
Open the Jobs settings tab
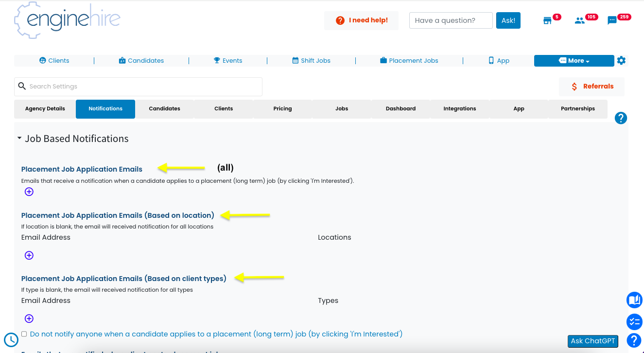click(342, 109)
